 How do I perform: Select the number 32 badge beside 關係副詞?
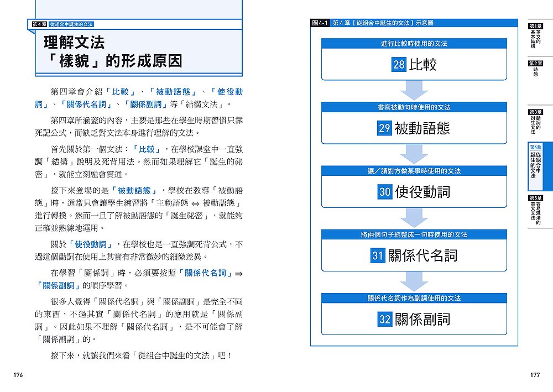[384, 319]
